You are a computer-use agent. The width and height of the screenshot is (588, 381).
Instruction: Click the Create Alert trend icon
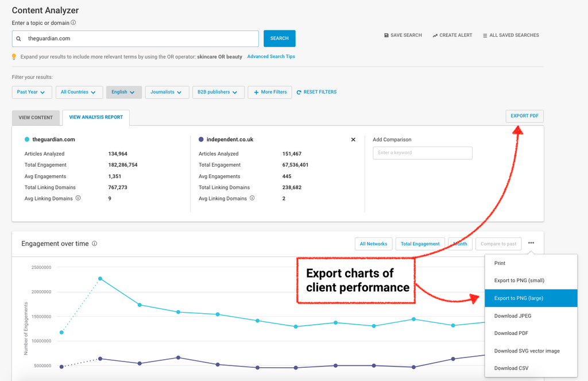[435, 36]
